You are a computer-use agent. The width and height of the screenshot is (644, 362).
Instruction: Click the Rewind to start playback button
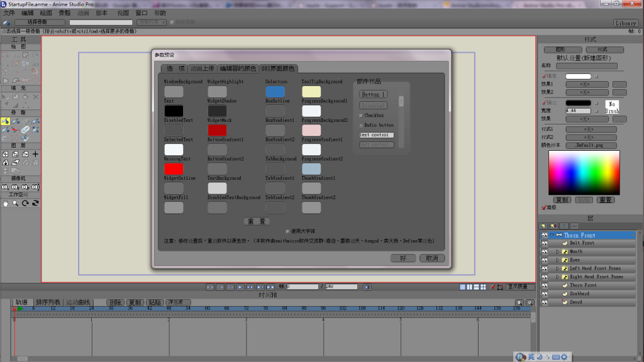[210, 287]
